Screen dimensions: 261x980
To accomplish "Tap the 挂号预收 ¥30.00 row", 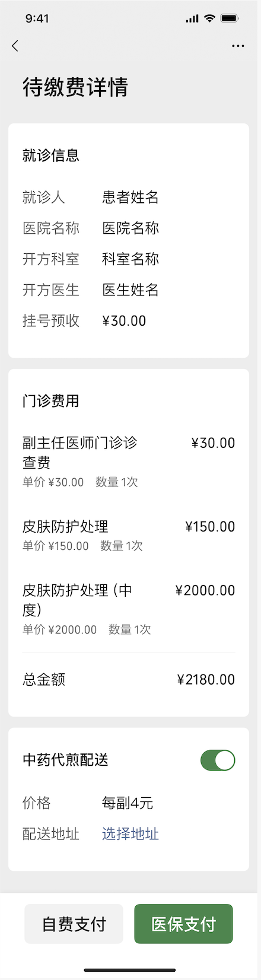I will [129, 320].
